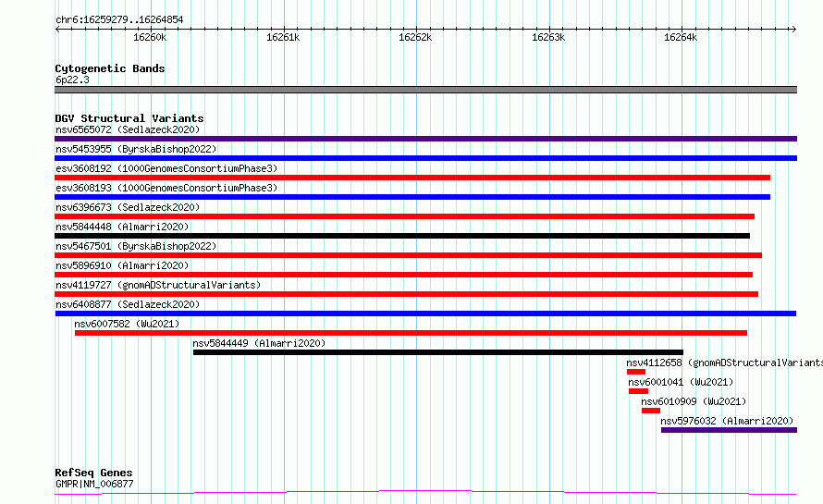Click the 16262k ruler label
Screen dimensions: 823x504
[x=416, y=37]
